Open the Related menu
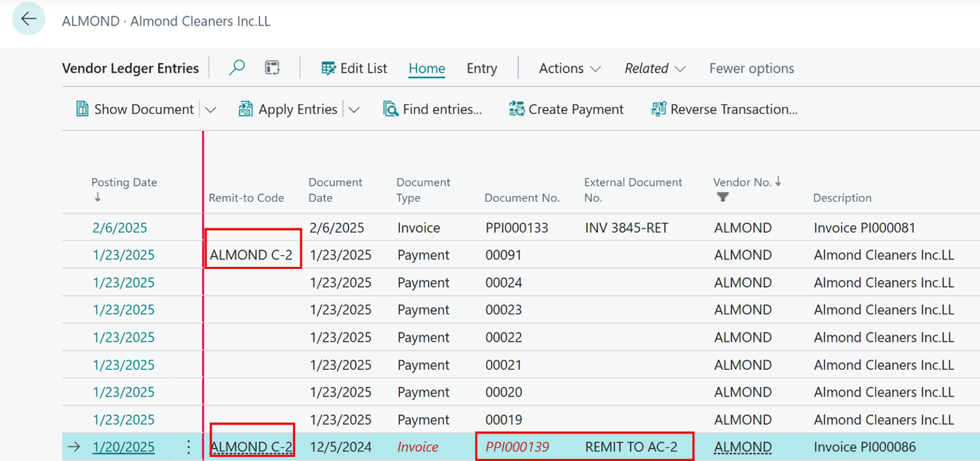The height and width of the screenshot is (461, 980). pos(655,68)
